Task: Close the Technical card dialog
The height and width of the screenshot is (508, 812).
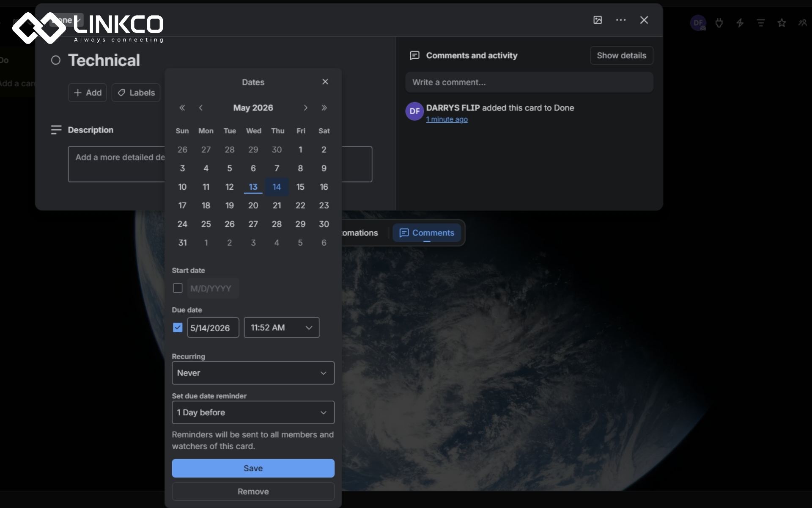Action: click(x=644, y=20)
